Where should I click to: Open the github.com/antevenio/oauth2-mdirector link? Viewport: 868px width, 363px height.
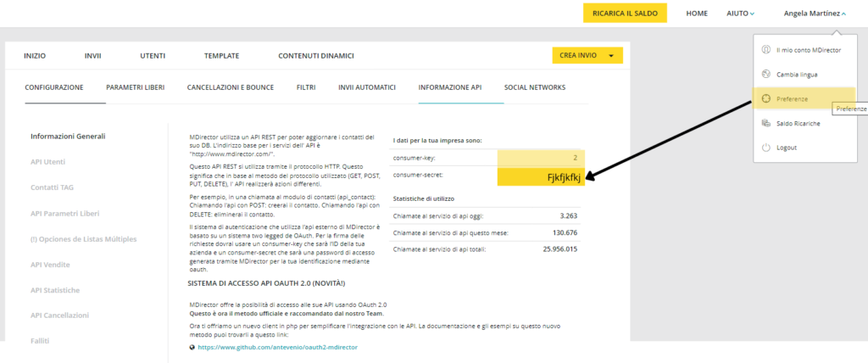(278, 348)
